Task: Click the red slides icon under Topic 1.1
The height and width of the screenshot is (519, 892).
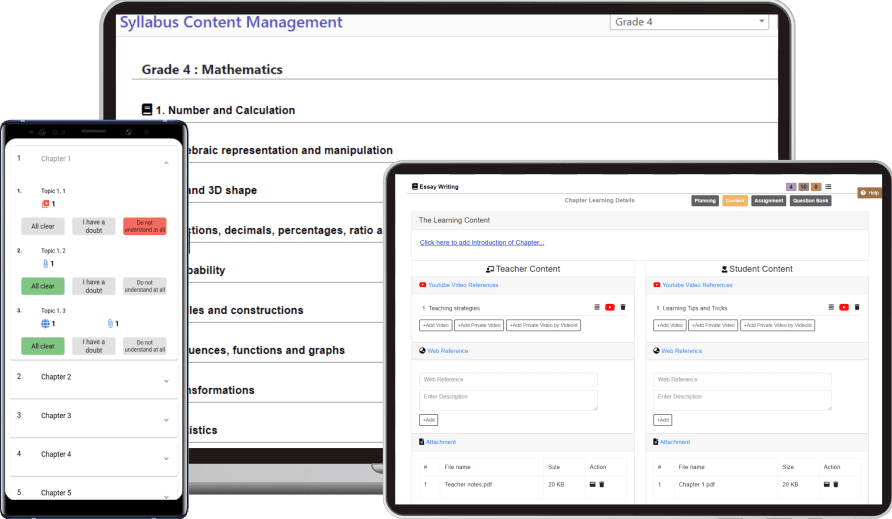Action: (46, 204)
